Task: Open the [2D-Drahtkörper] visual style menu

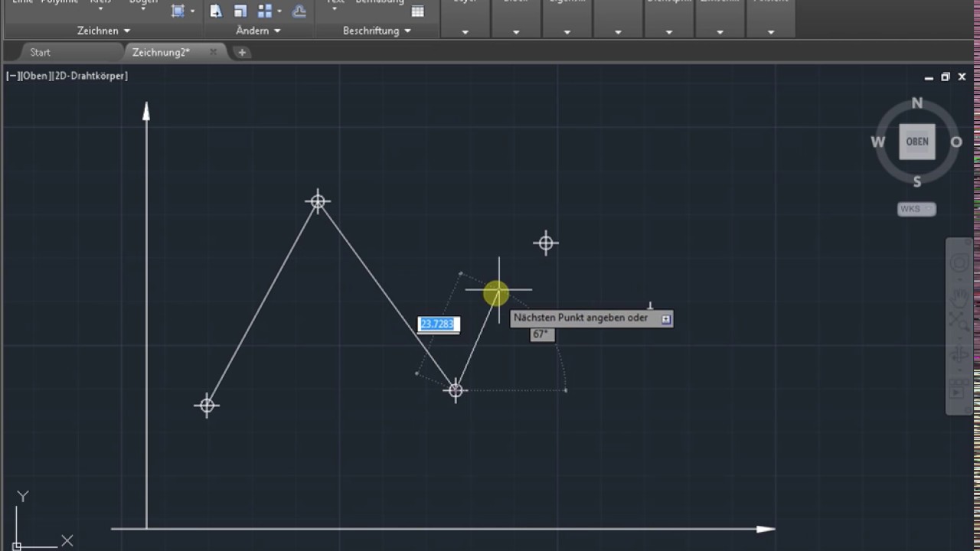Action: [90, 76]
